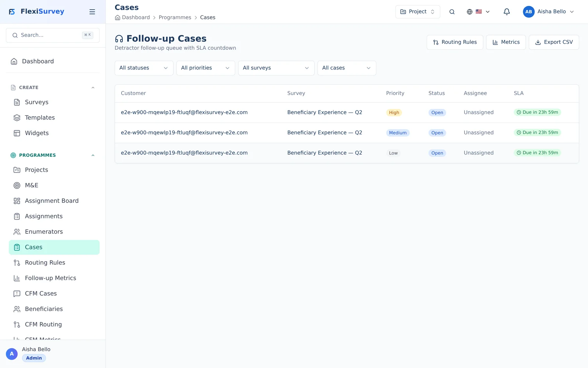
Task: Click the Follow-up Metrics chart icon
Action: [x=17, y=278]
